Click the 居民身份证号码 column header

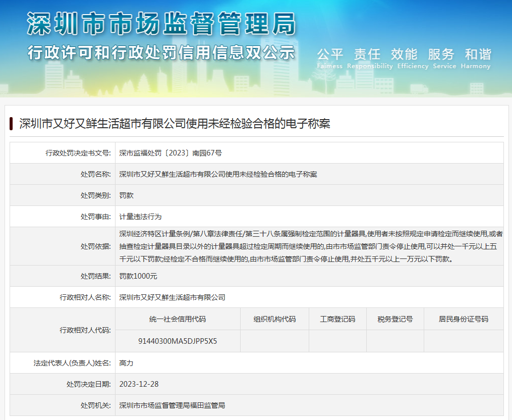464,320
